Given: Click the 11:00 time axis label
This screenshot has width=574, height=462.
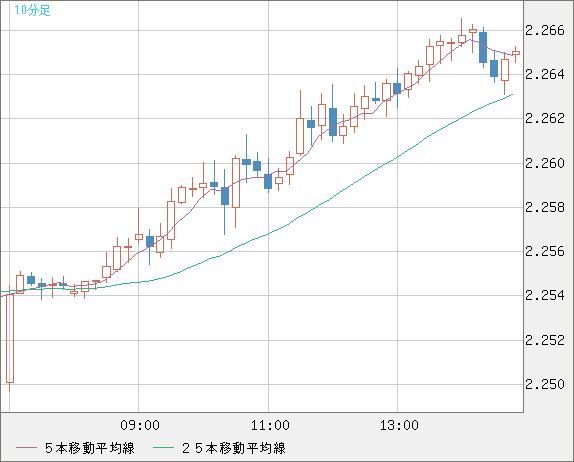Looking at the screenshot, I should [270, 425].
